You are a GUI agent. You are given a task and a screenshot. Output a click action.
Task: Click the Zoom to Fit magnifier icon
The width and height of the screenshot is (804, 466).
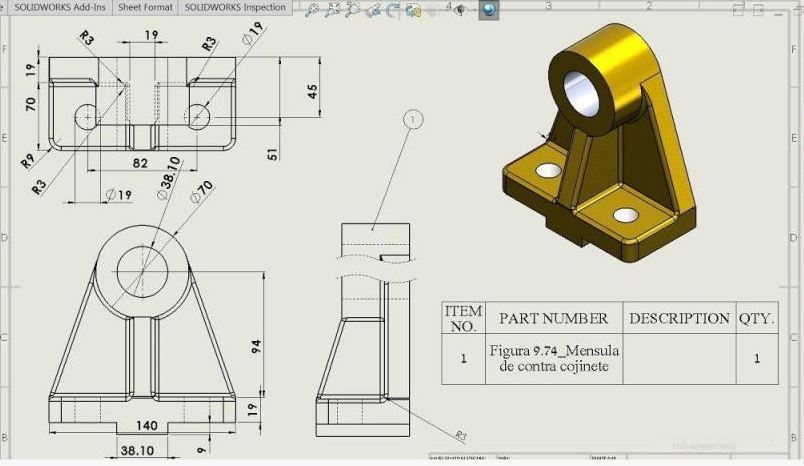coord(311,10)
